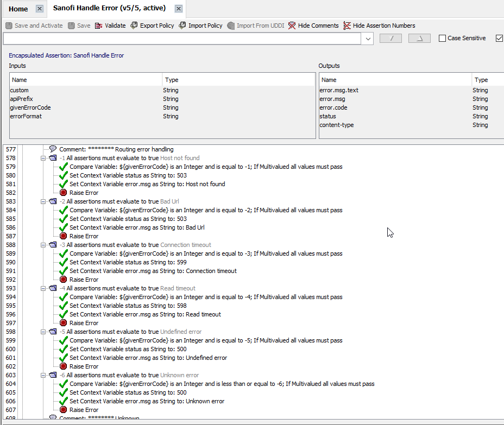Click Raise Error stop icon on line 607
504x425 pixels.
(x=64, y=409)
